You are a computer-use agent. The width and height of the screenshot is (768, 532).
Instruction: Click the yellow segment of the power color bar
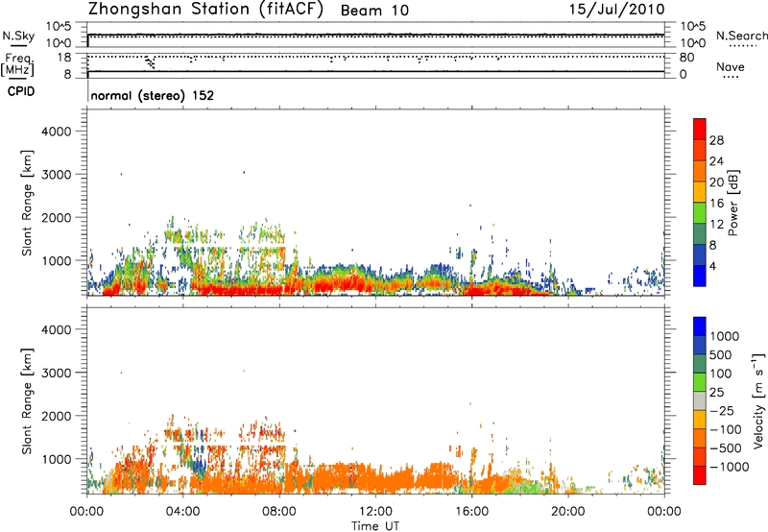pos(700,192)
